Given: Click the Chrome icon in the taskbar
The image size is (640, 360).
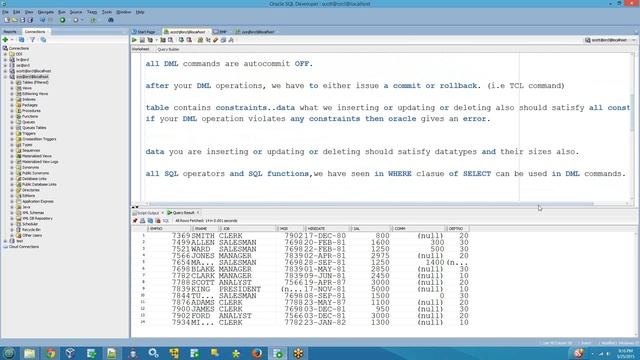Looking at the screenshot, I should pyautogui.click(x=51, y=353).
